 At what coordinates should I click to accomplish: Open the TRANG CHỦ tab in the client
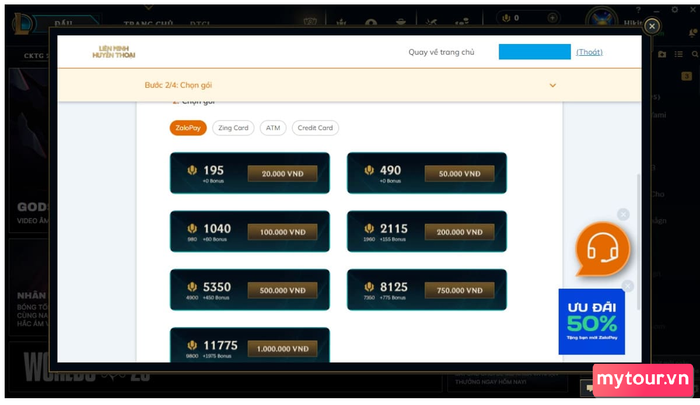(x=148, y=23)
